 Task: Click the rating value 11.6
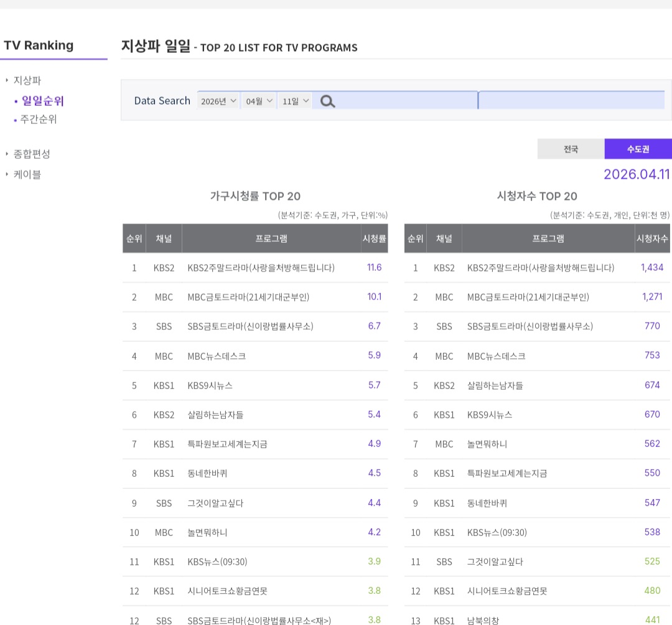click(x=374, y=268)
